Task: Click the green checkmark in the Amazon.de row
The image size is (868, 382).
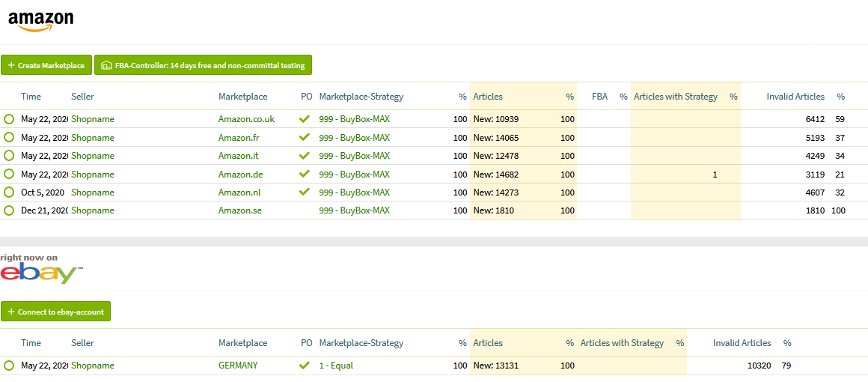Action: pos(304,174)
